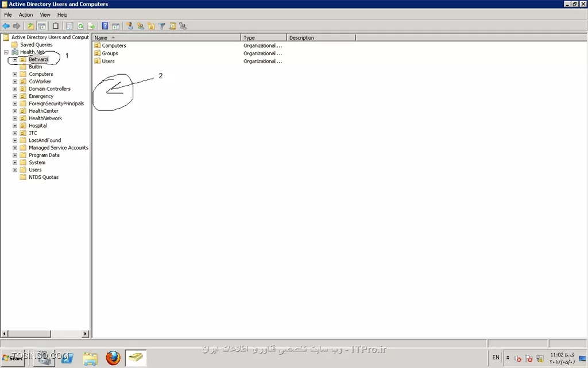Select the Computers OU in list

tap(114, 45)
